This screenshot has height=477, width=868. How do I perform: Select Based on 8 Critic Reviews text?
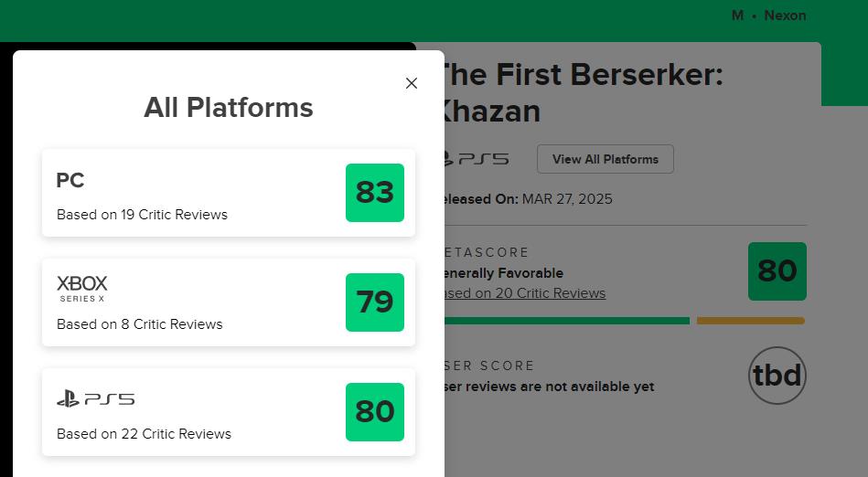click(140, 324)
